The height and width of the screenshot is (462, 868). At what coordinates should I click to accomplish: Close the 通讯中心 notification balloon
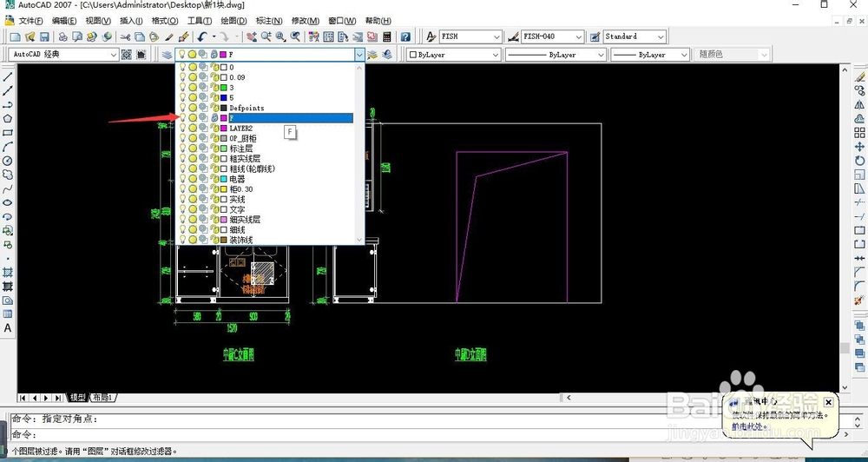point(828,402)
